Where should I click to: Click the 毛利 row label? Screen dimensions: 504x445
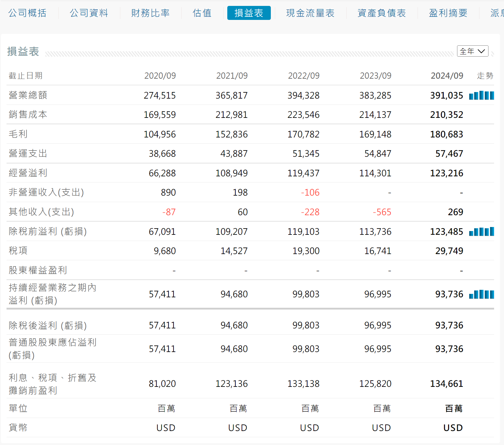click(18, 134)
